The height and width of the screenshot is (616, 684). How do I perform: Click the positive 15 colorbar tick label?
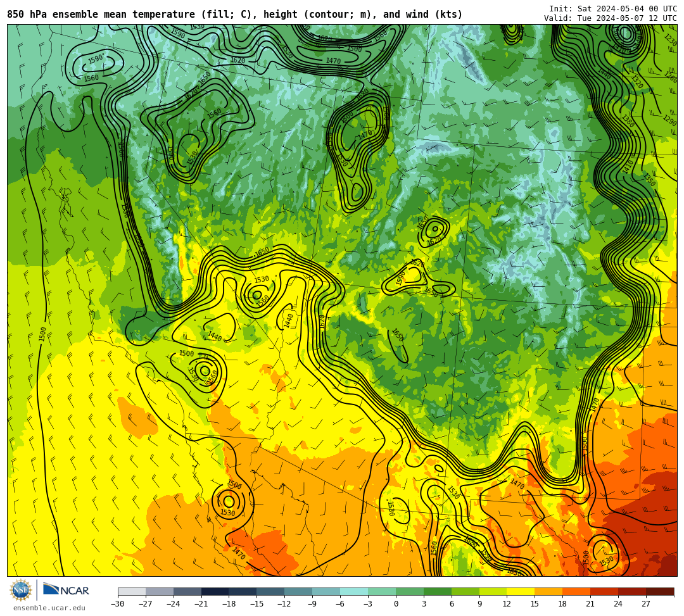click(x=535, y=604)
